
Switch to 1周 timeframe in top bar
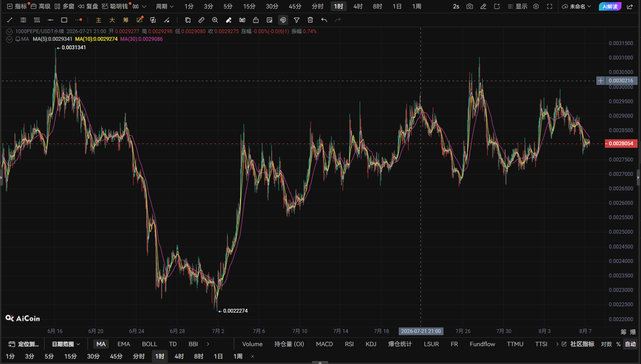417,6
